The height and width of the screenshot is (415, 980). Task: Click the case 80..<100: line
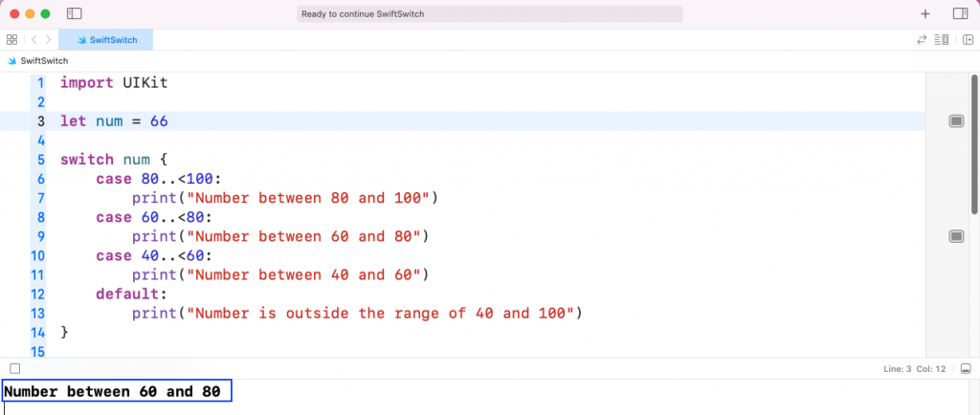(159, 179)
